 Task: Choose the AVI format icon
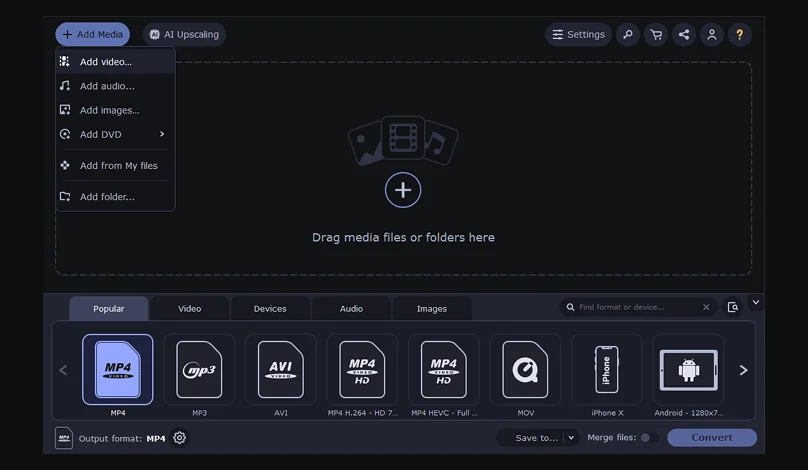point(280,370)
